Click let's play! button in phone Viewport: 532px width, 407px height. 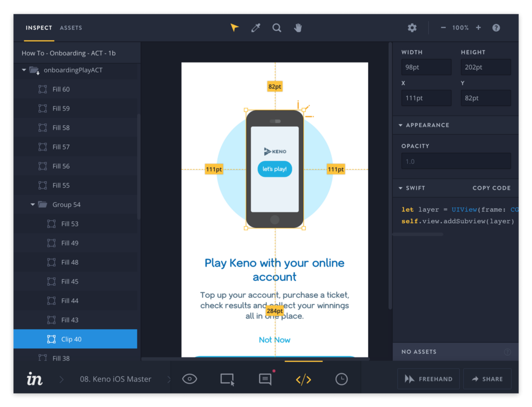pyautogui.click(x=275, y=169)
